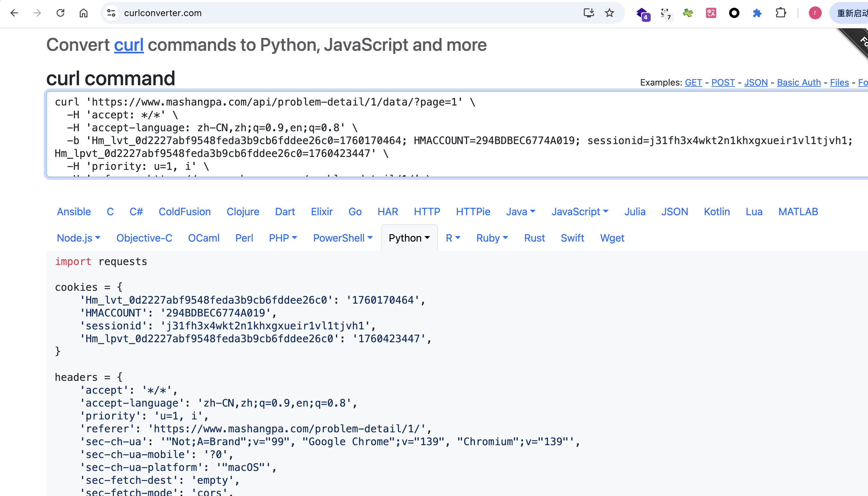Open the profile avatar menu
The image size is (868, 496).
click(815, 13)
